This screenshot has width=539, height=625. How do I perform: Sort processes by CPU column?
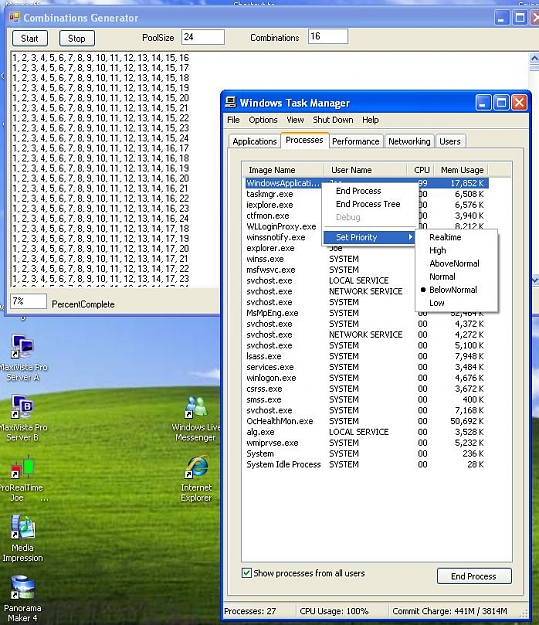click(421, 170)
